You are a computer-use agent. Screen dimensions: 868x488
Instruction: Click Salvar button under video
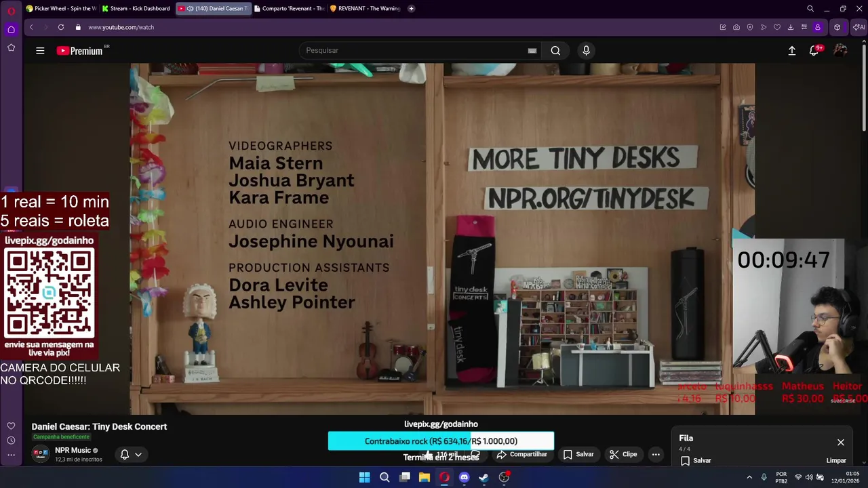(578, 454)
